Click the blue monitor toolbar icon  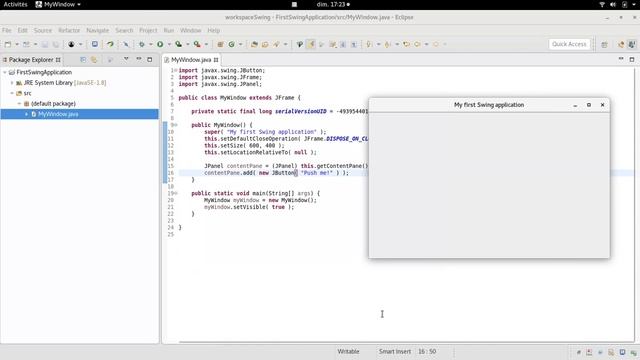pos(95,44)
